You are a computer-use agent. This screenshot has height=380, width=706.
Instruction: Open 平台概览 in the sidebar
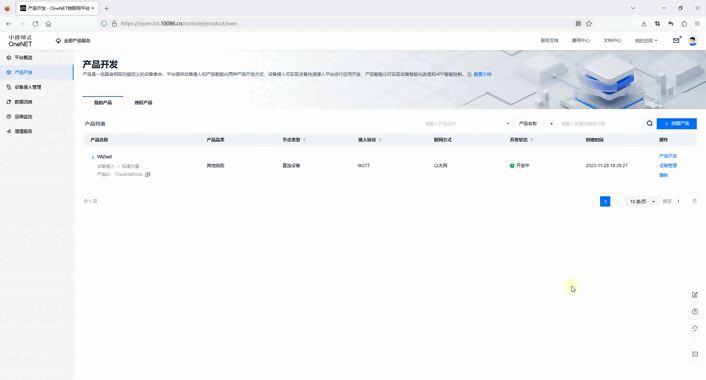36,58
